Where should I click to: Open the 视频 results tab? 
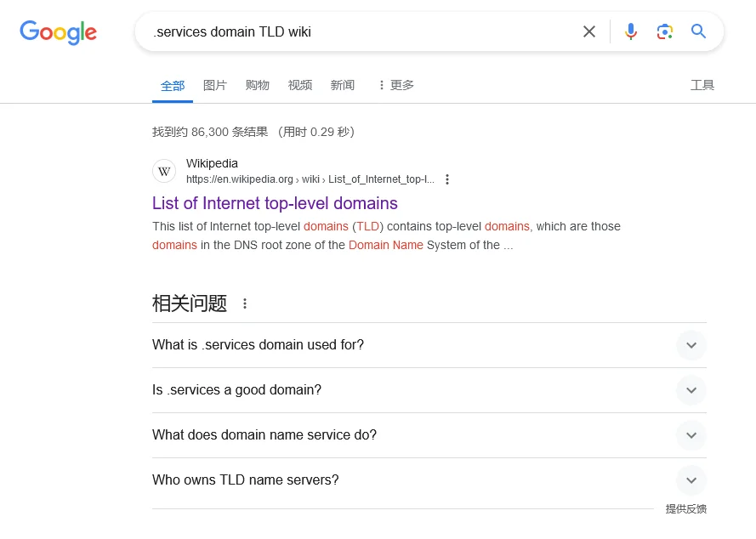(x=299, y=85)
